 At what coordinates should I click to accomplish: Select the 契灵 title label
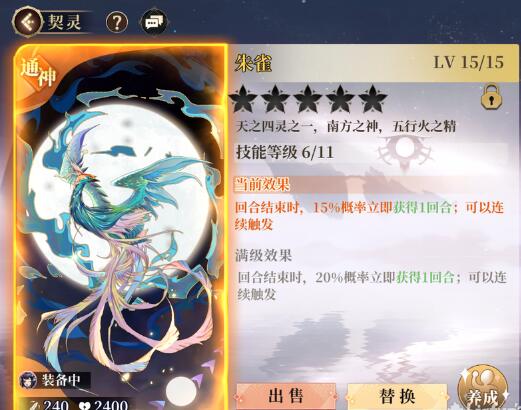pyautogui.click(x=64, y=22)
